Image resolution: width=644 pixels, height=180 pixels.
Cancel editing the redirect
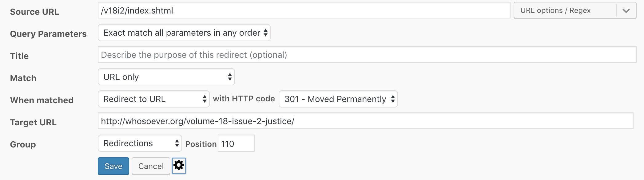[150, 166]
